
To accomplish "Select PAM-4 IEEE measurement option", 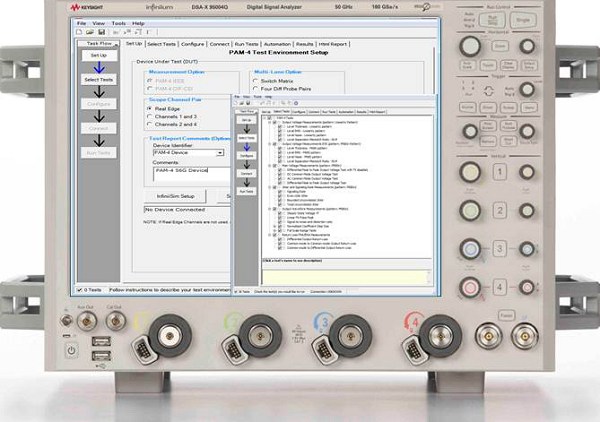I will click(150, 81).
